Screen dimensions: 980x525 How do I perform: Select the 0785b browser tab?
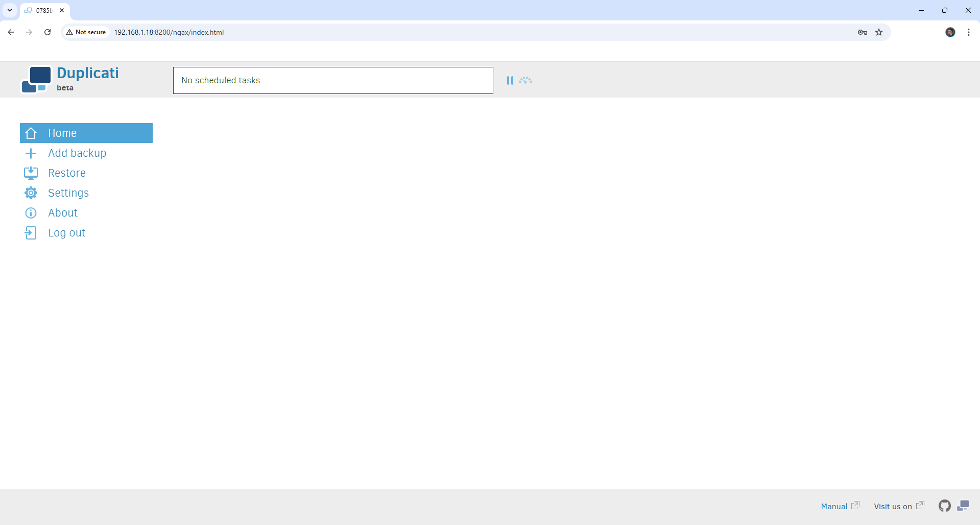(45, 10)
